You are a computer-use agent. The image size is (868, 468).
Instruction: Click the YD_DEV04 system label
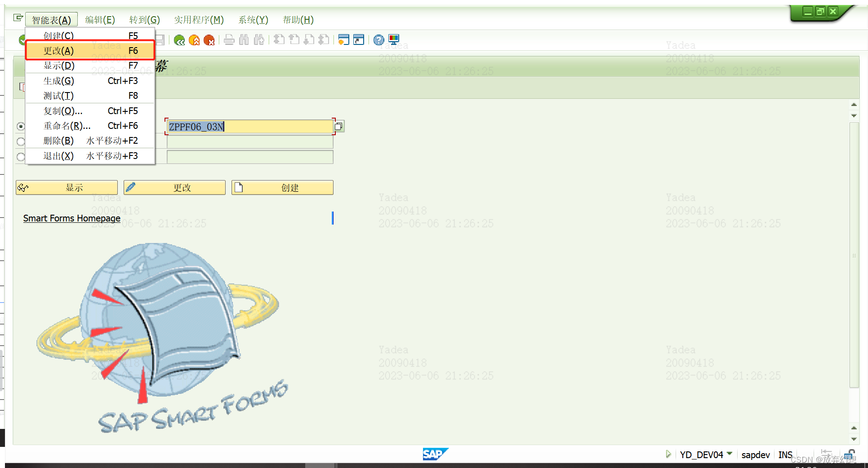click(701, 455)
